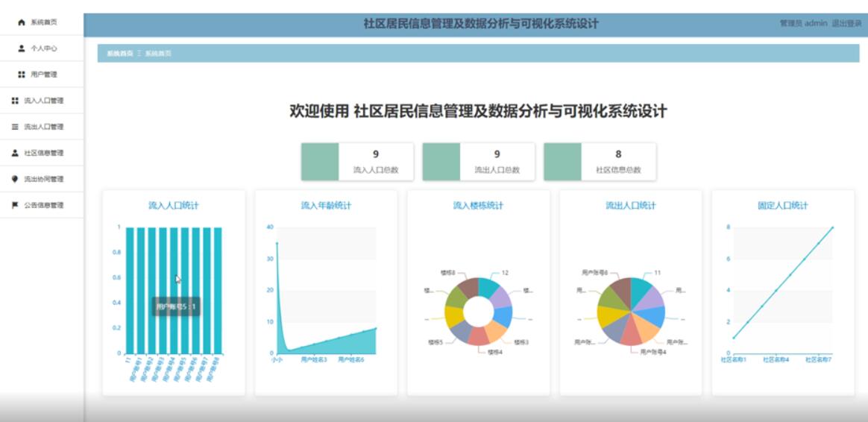The image size is (868, 422).
Task: Click 社区名称1 axis label
Action: (x=734, y=360)
